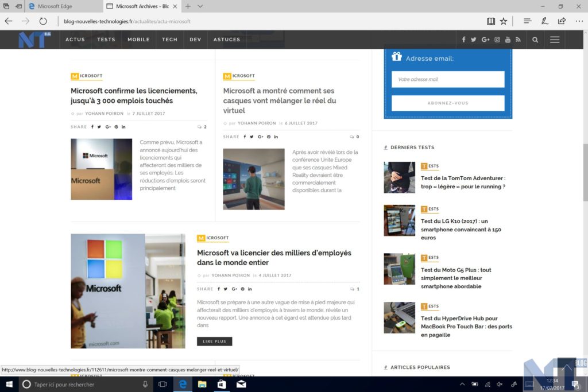This screenshot has width=588, height=392.
Task: Show hidden system tray icons
Action: tap(462, 384)
